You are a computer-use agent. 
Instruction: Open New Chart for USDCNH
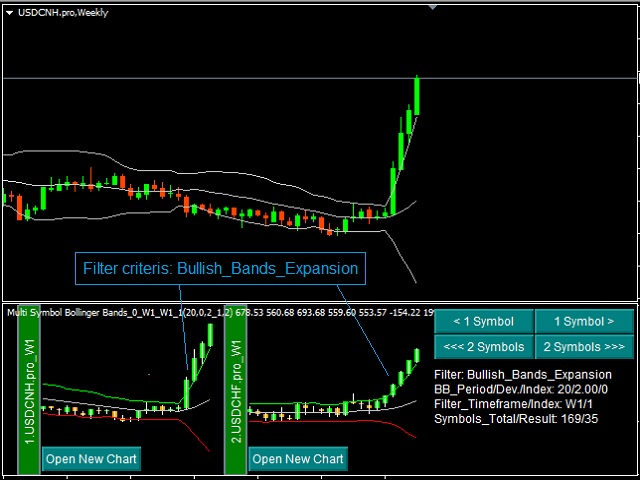pyautogui.click(x=91, y=459)
